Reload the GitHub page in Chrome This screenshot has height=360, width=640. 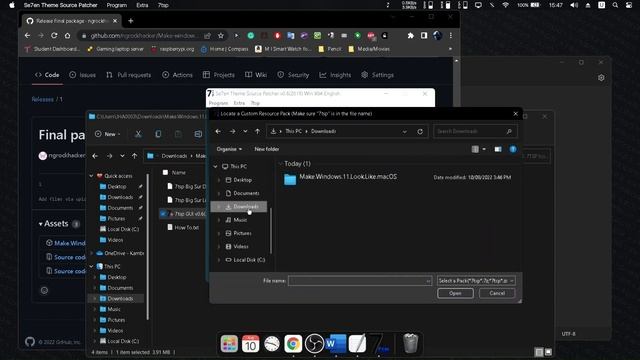(x=54, y=36)
